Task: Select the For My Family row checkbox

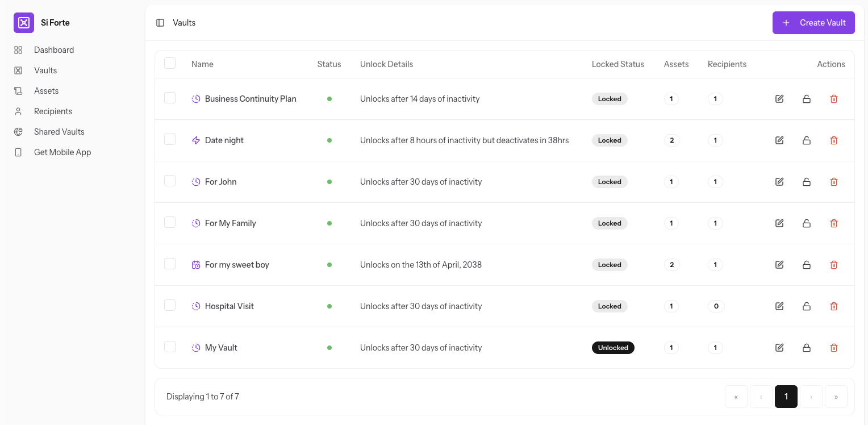Action: (170, 222)
